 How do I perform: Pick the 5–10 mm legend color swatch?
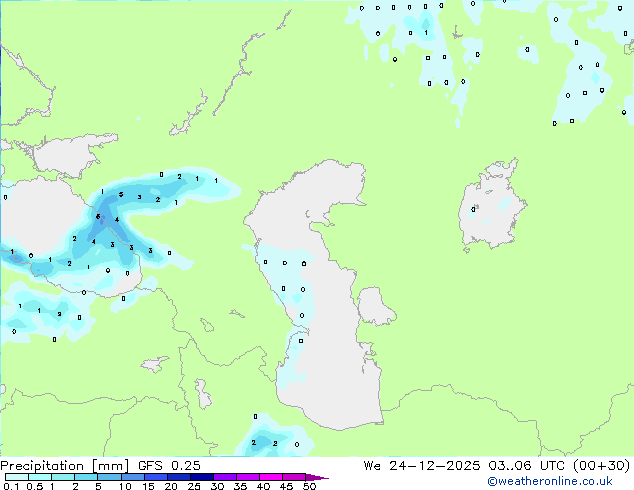point(109,477)
